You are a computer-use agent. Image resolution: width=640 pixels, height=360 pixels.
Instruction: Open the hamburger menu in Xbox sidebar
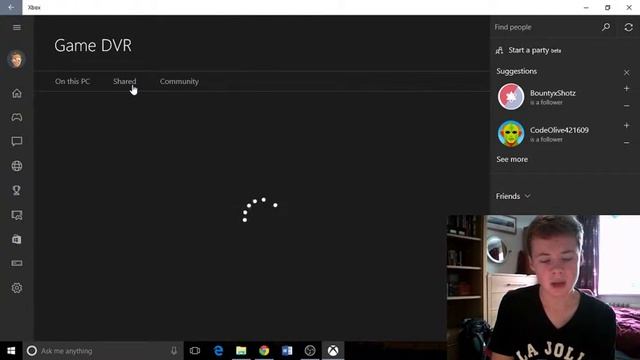[17, 27]
